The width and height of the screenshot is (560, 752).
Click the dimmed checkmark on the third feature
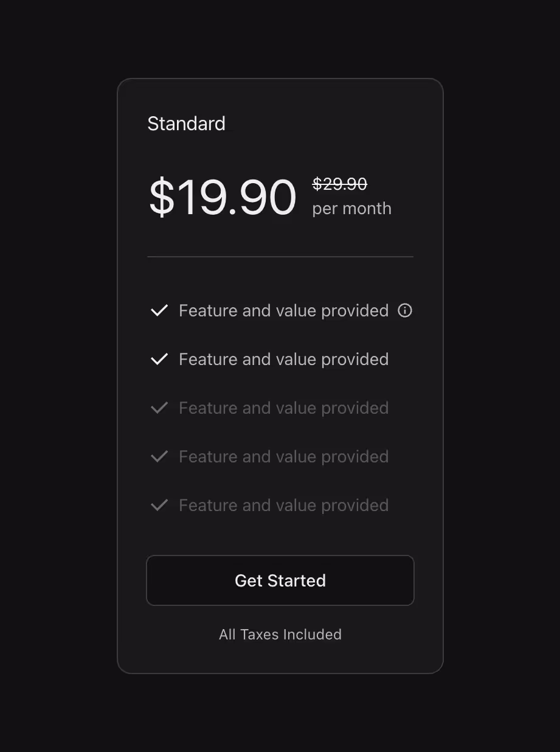point(159,408)
